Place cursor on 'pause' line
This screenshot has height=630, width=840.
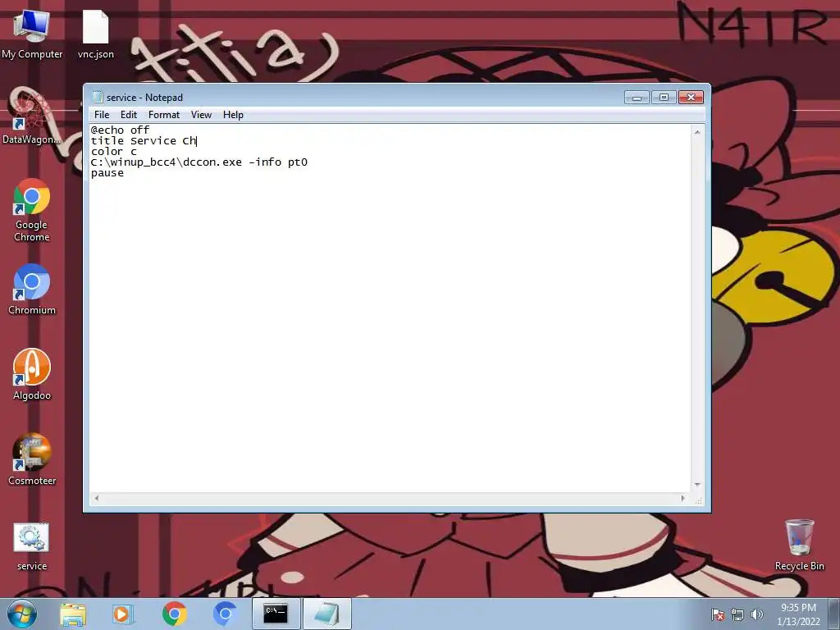[107, 173]
